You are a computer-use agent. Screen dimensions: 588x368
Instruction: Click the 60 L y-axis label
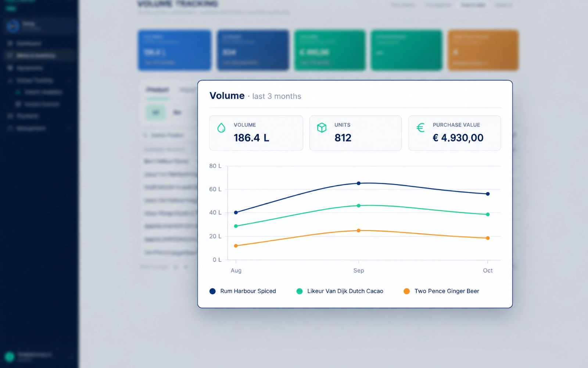[215, 189]
